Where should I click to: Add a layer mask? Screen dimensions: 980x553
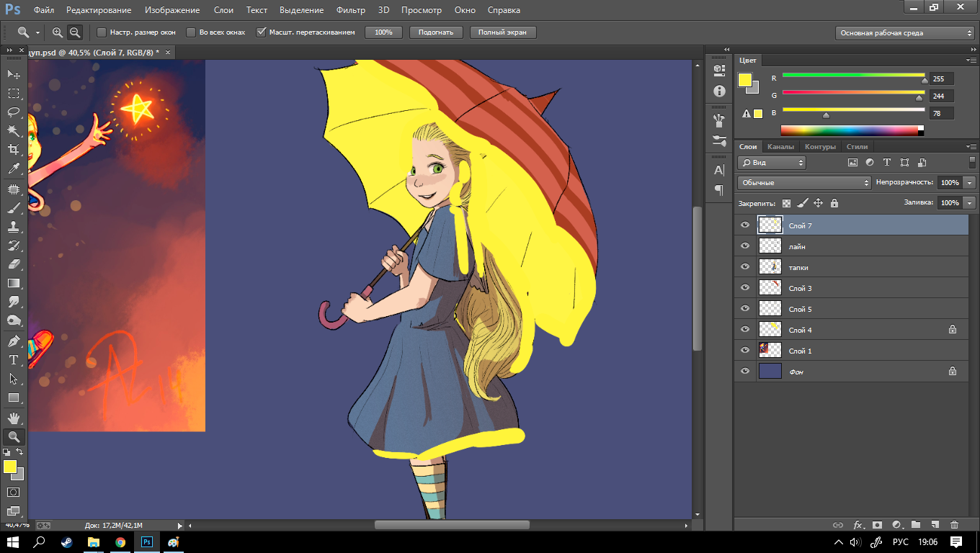tap(877, 525)
